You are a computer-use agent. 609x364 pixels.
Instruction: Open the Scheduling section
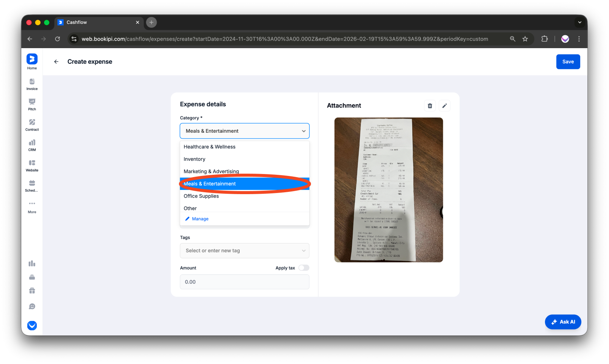pos(32,186)
